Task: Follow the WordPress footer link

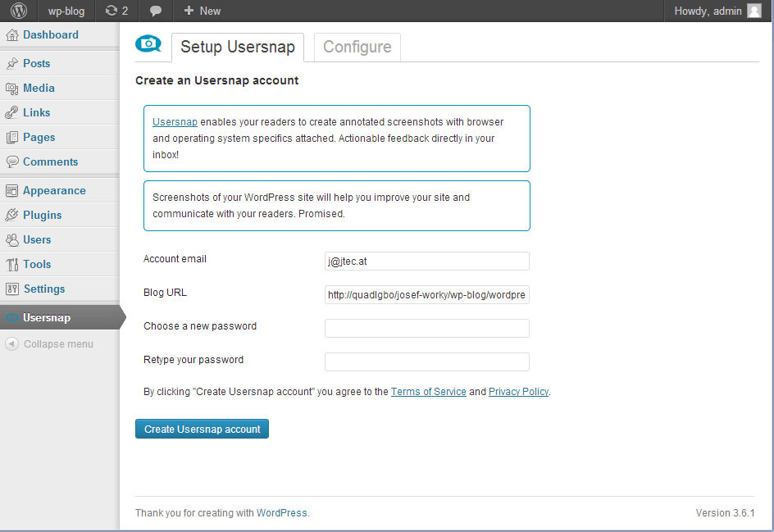Action: [281, 513]
